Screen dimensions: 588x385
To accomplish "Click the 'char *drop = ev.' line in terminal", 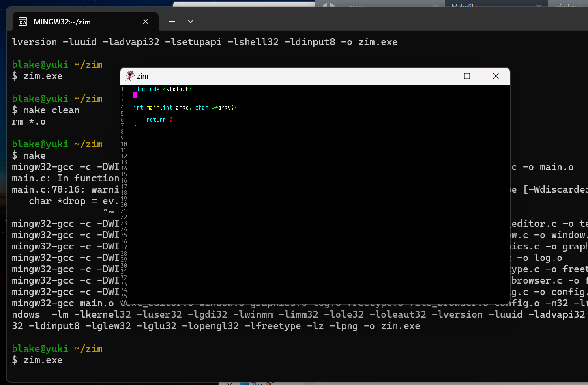I will pyautogui.click(x=74, y=201).
